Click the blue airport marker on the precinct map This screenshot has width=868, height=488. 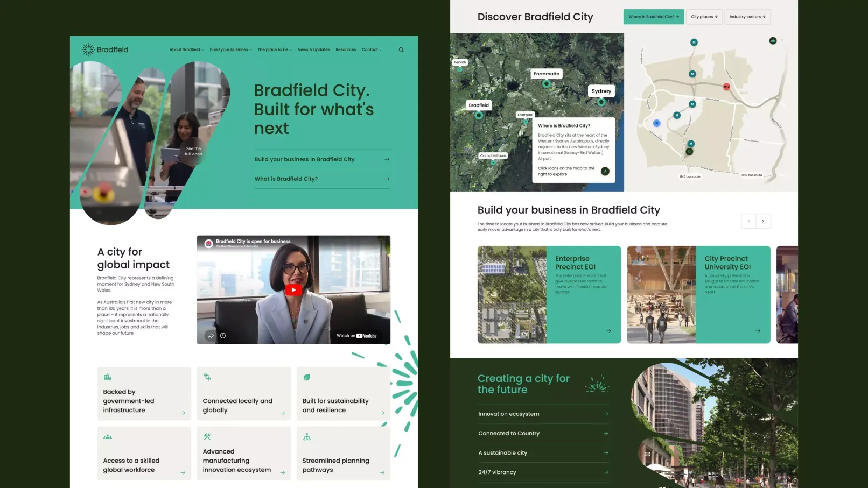[656, 123]
